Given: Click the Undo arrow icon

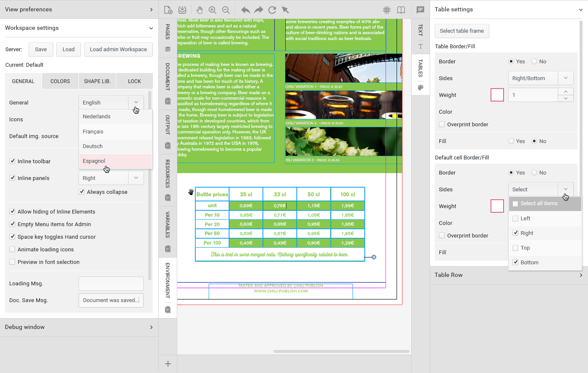Looking at the screenshot, I should [246, 10].
